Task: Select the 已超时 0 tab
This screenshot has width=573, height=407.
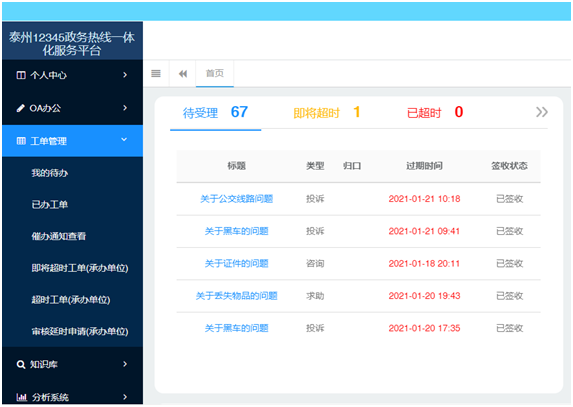Action: tap(435, 113)
